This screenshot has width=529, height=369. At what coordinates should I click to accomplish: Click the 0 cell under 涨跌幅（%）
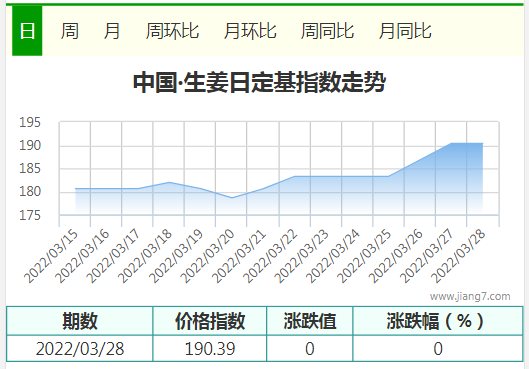tap(438, 348)
